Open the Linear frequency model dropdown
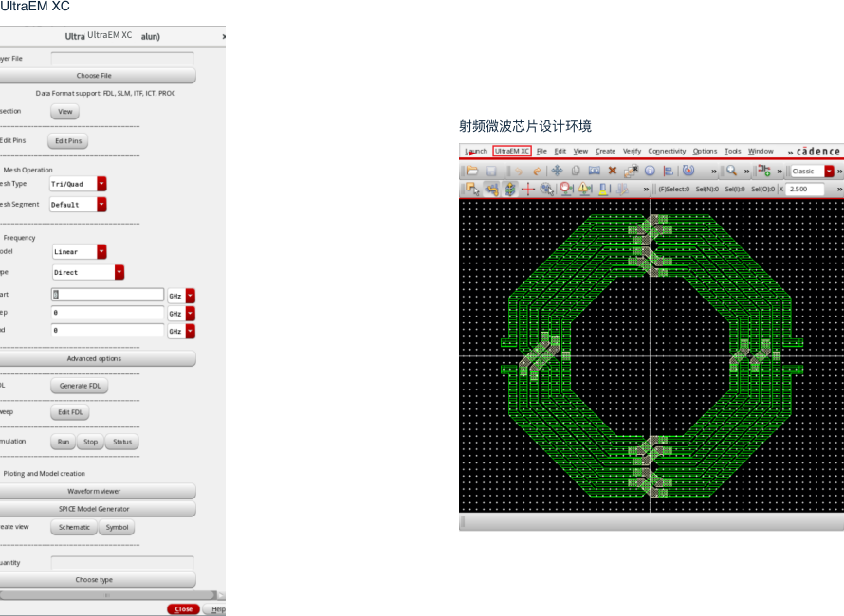The height and width of the screenshot is (616, 844). click(x=101, y=252)
